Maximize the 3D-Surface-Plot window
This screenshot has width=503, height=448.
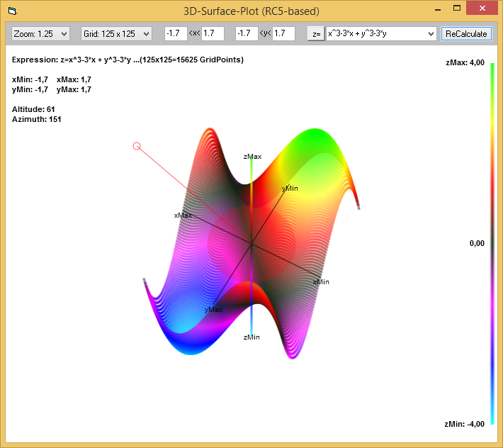point(457,9)
